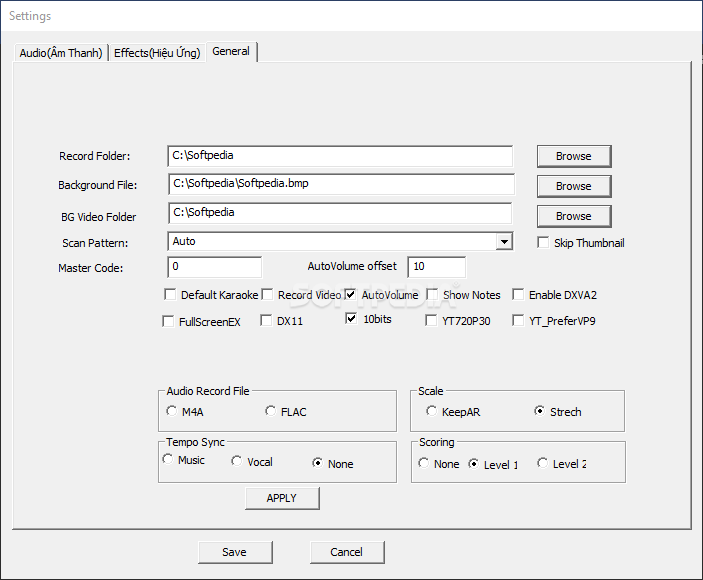Image resolution: width=703 pixels, height=580 pixels.
Task: Enable the Skip Thumbnail checkbox
Action: [x=543, y=243]
